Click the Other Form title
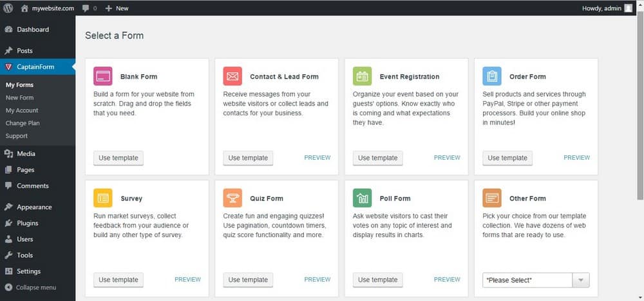 528,199
